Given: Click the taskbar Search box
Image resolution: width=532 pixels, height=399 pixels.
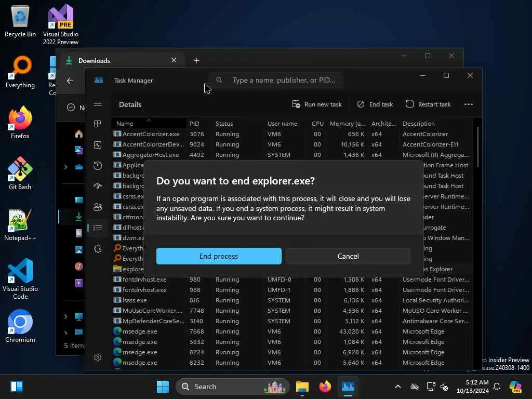Looking at the screenshot, I should pos(232,387).
